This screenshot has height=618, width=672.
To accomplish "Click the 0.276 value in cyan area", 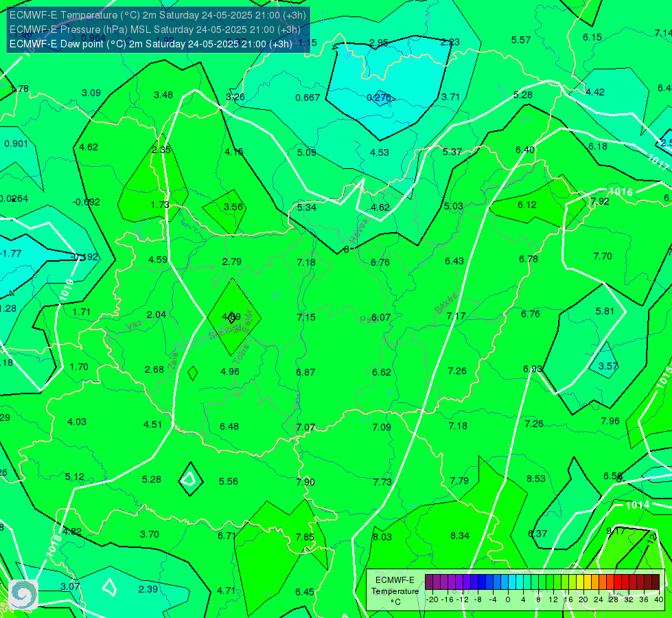I will tap(379, 98).
